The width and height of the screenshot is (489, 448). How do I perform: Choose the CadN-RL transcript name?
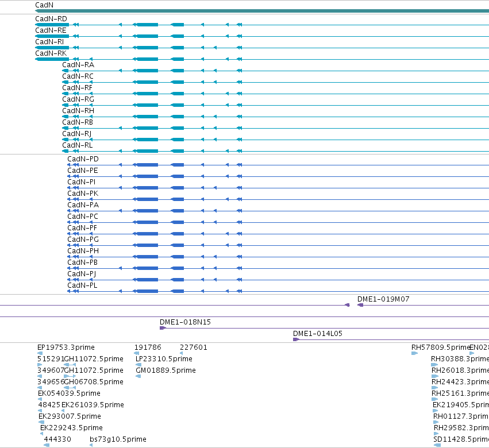point(78,145)
